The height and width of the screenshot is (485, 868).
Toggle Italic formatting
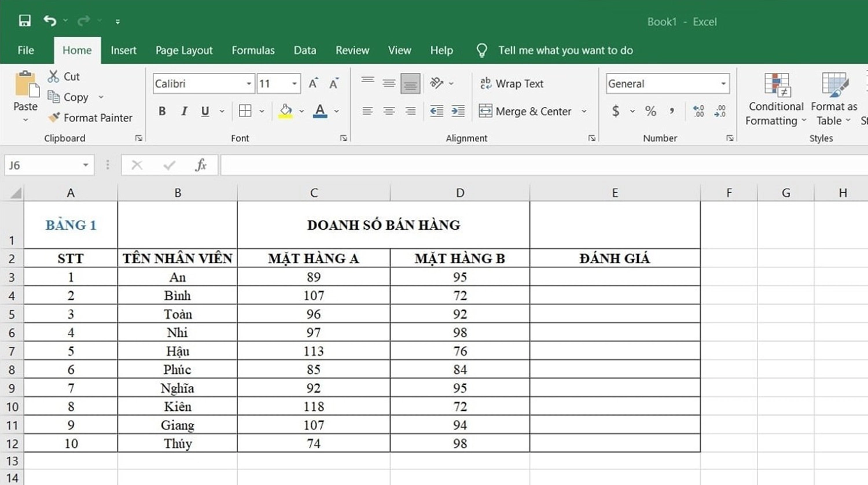184,111
